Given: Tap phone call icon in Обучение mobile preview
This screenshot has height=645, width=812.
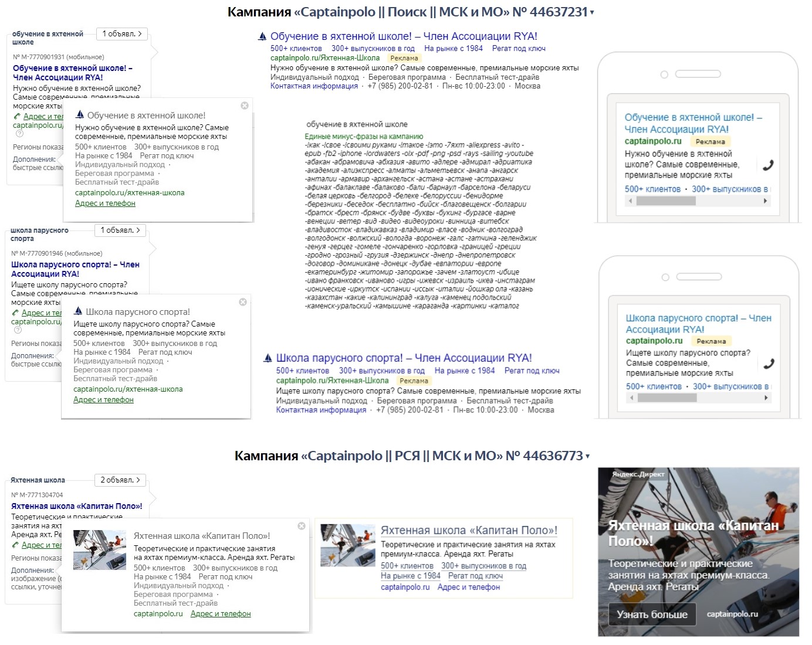Looking at the screenshot, I should (x=767, y=165).
